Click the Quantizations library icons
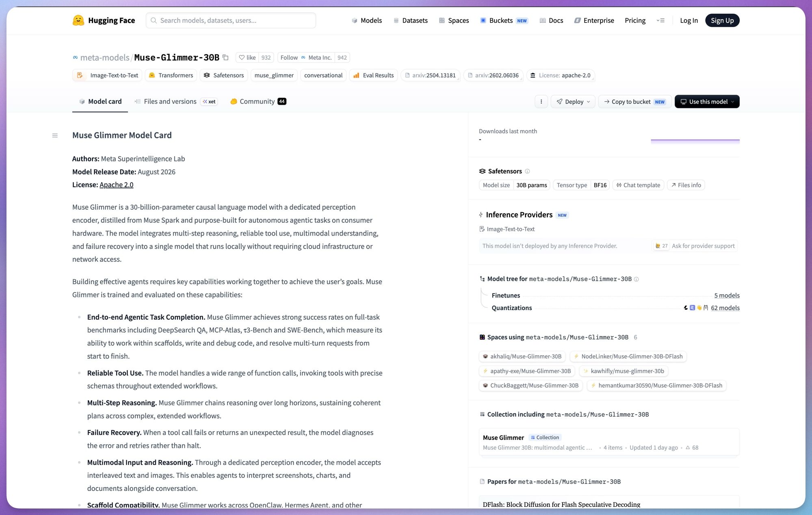The height and width of the screenshot is (515, 812). click(696, 308)
